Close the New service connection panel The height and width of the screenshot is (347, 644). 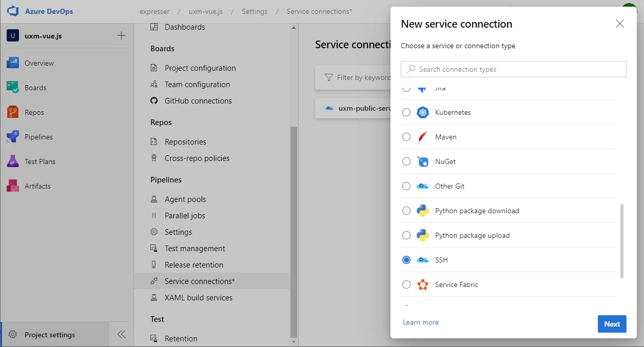(620, 24)
